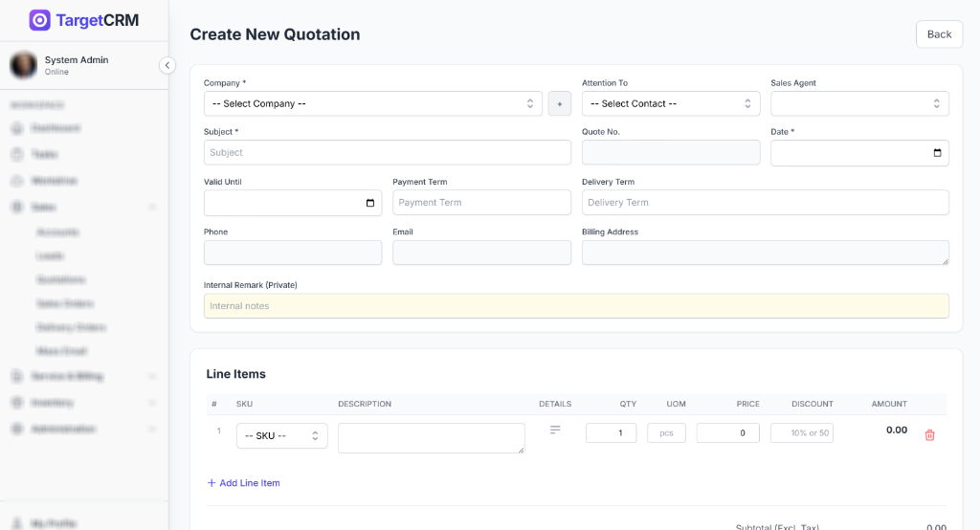Click the line item details icon

click(555, 431)
